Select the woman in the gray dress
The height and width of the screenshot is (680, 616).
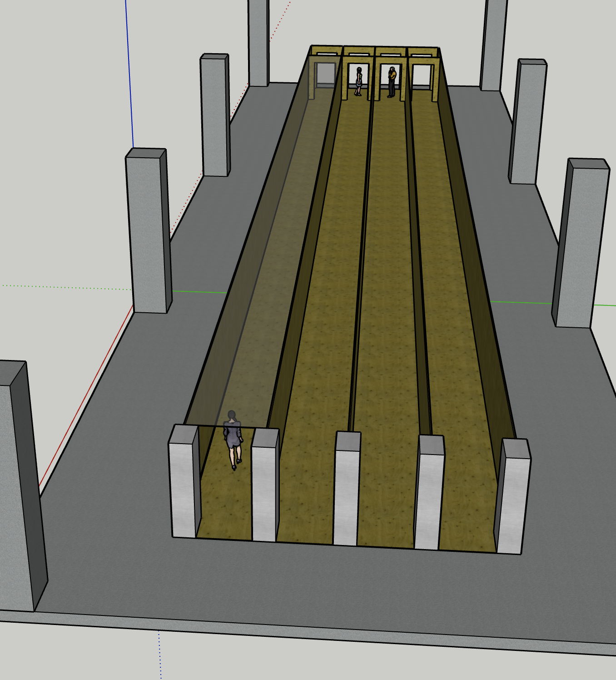pos(233,440)
